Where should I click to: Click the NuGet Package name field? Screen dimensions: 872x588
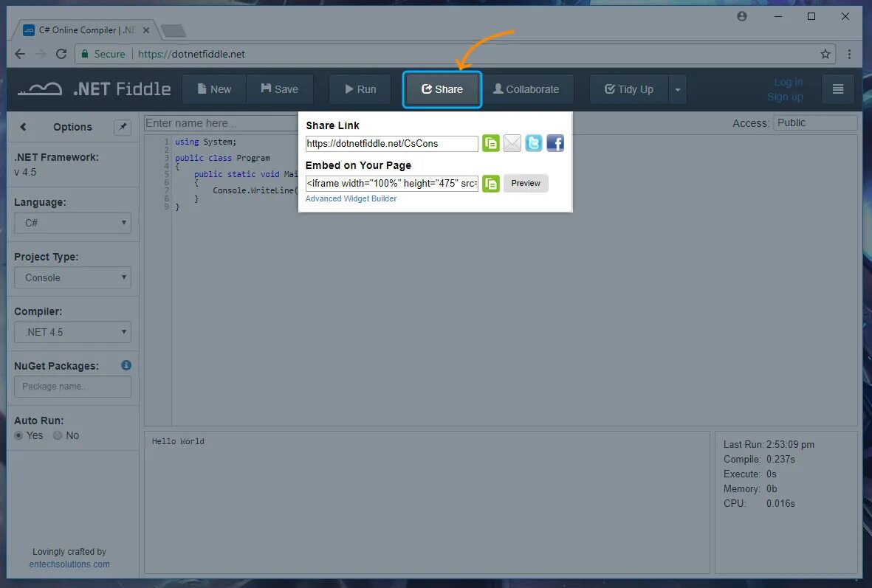click(72, 387)
